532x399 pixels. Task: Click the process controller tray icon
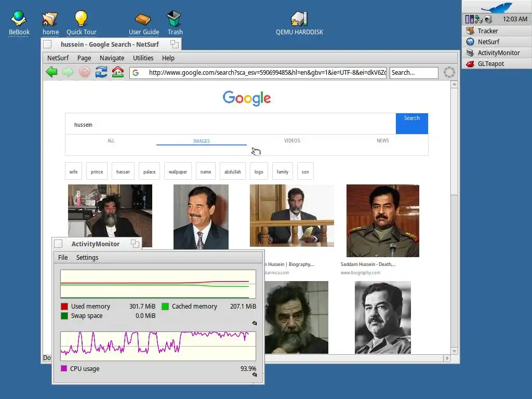pos(470,19)
